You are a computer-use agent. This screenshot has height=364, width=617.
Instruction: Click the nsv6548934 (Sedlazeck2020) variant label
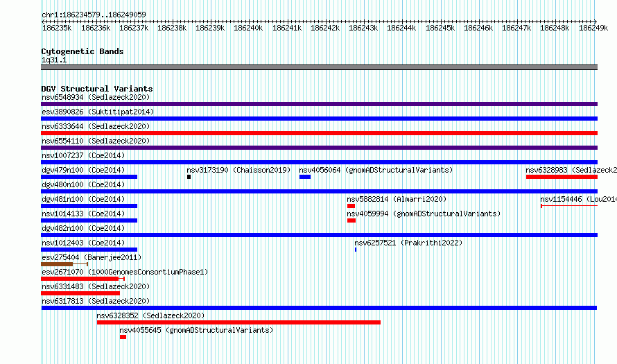coord(96,97)
